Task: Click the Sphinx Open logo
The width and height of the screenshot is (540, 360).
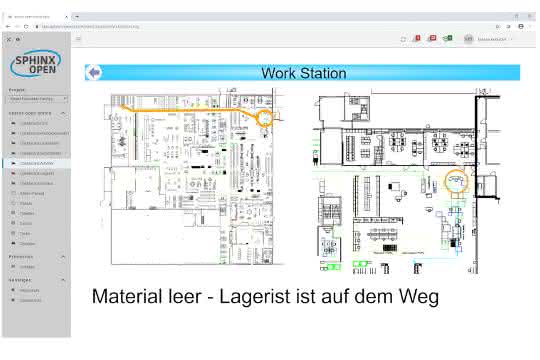Action: click(x=36, y=64)
